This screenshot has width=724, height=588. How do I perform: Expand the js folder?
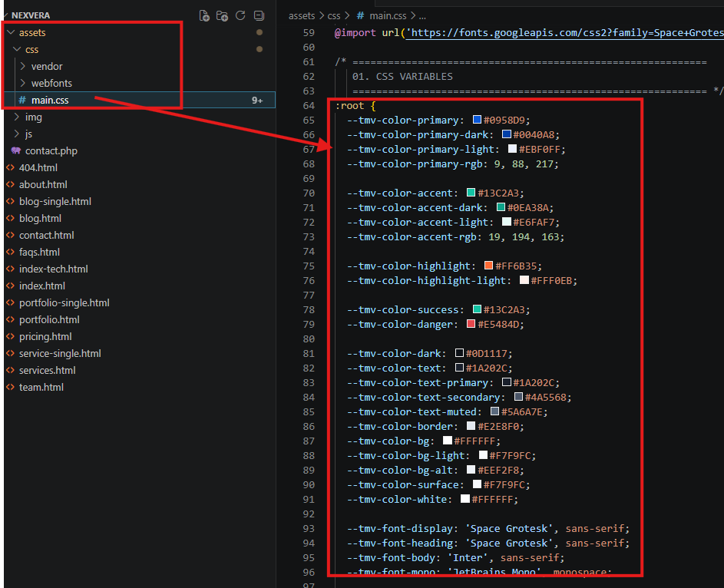17,134
